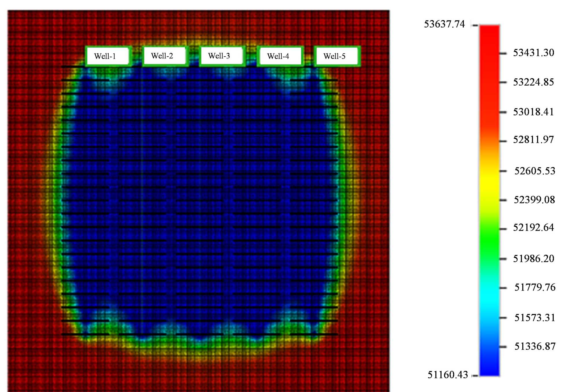The width and height of the screenshot is (578, 392).
Task: Click the minimum value 51160.43 label
Action: (447, 375)
